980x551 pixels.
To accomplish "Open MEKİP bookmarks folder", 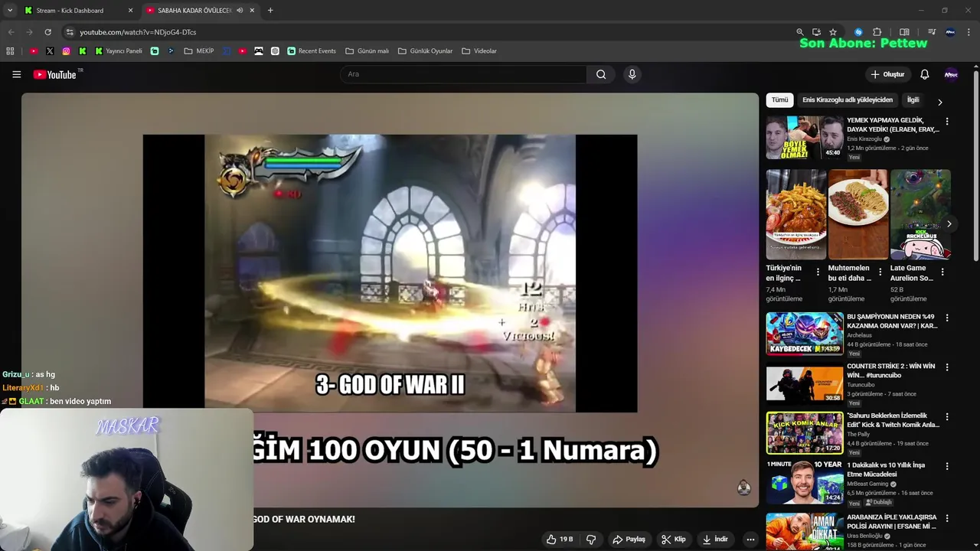I will tap(199, 51).
